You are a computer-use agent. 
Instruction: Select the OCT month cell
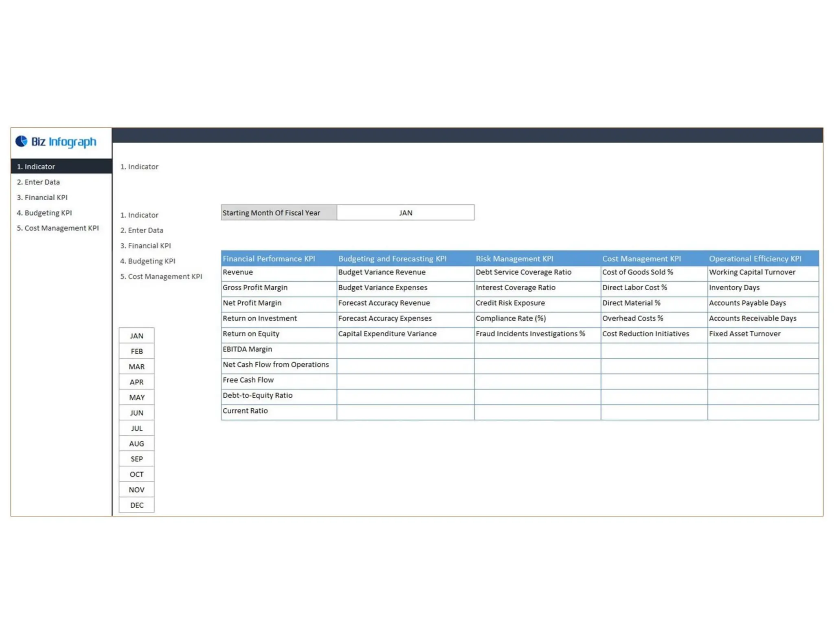coord(136,474)
